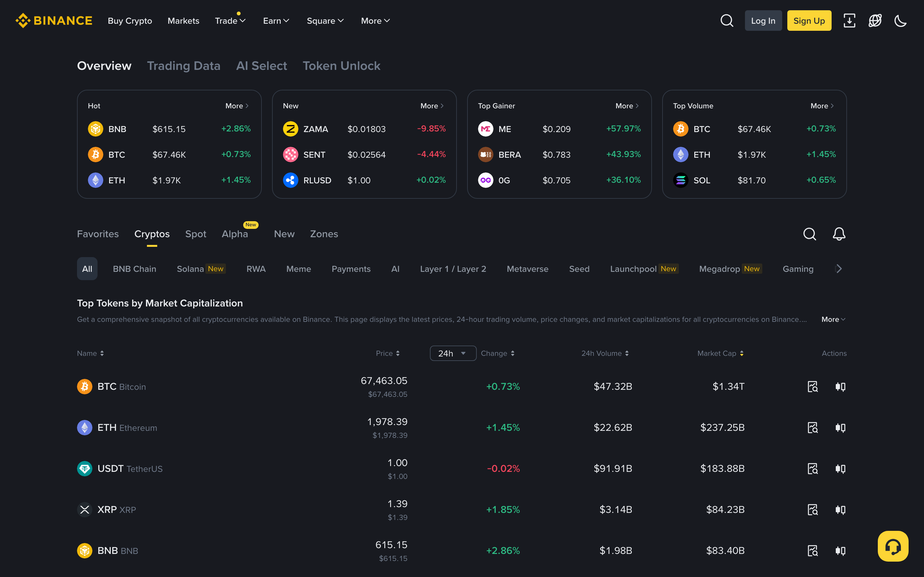Toggle the Favorites market list view
Image resolution: width=924 pixels, height=577 pixels.
pyautogui.click(x=98, y=234)
